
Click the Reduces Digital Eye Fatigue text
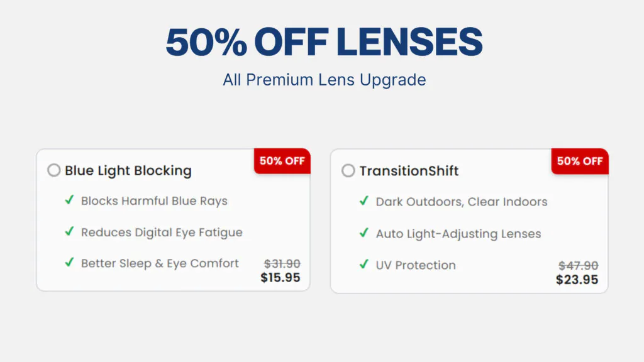pyautogui.click(x=162, y=233)
